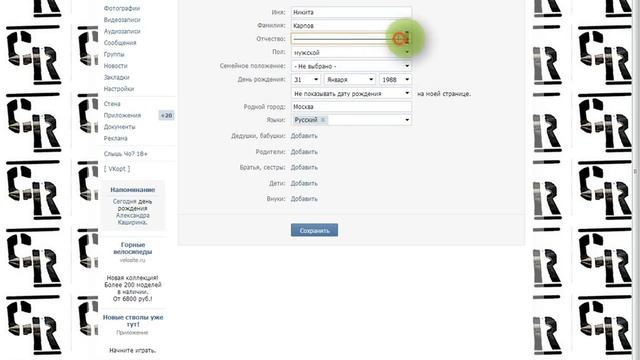
Task: Remove the Русский language tag
Action: 323,120
